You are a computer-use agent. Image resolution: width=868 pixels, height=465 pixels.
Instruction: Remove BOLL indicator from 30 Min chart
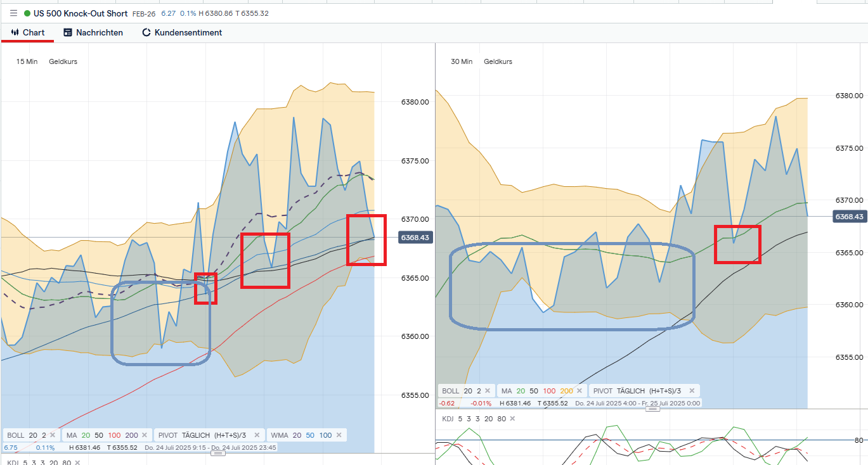click(x=487, y=391)
